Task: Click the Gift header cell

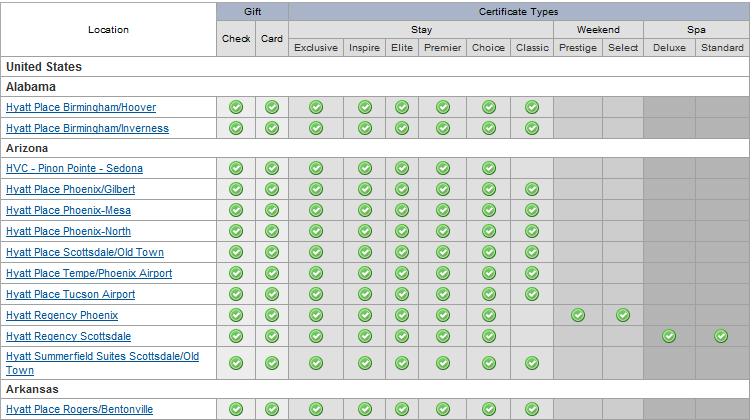Action: tap(253, 12)
